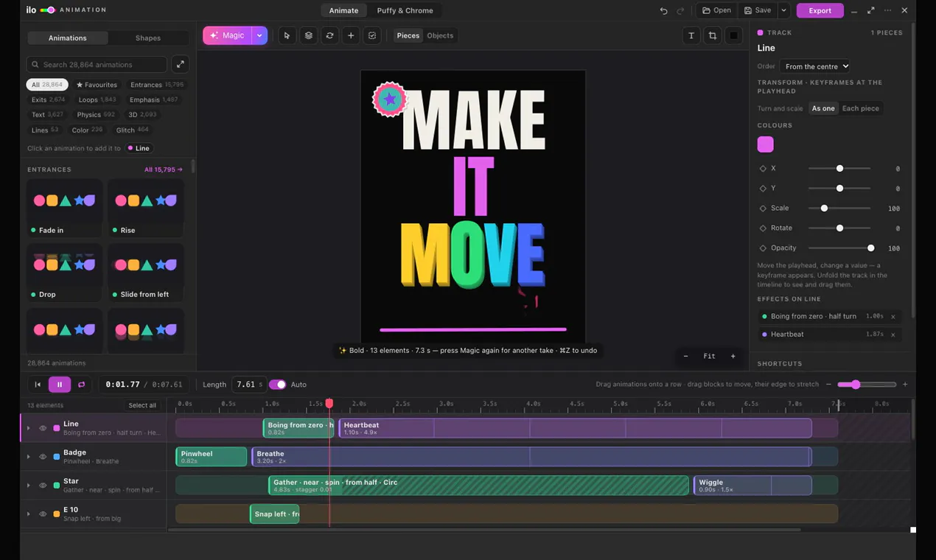936x560 pixels.
Task: Choose As one for turn and scale
Action: click(x=823, y=108)
